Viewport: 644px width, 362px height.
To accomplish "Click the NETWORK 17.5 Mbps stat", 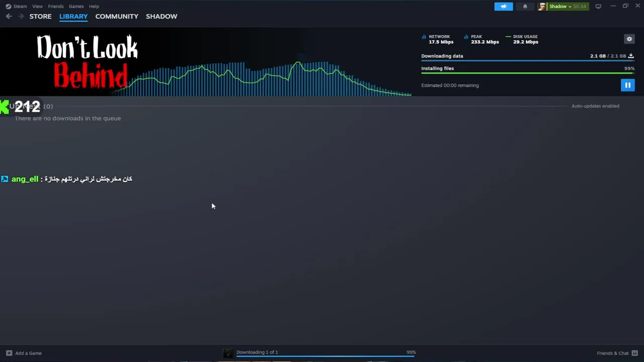I will (438, 39).
